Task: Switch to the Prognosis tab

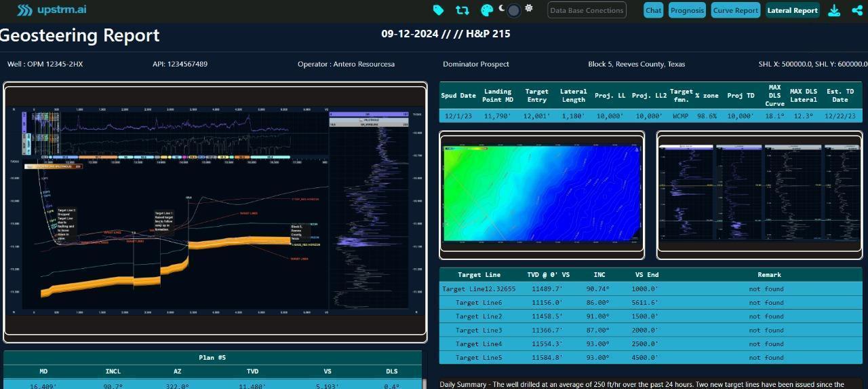Action: tap(687, 10)
